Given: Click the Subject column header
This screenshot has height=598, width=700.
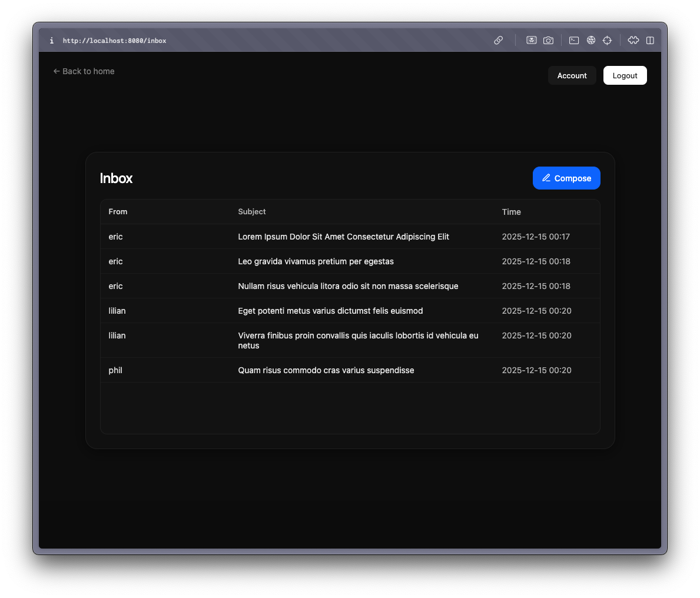Looking at the screenshot, I should 252,211.
